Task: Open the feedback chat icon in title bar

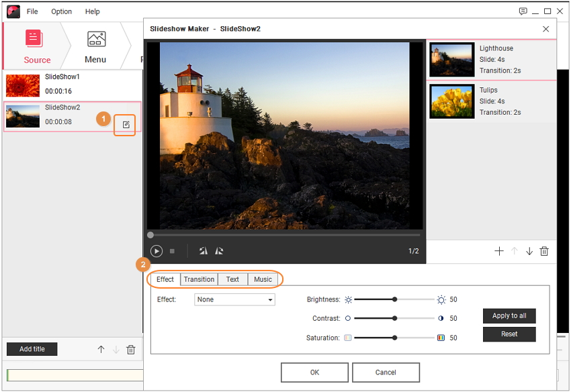Action: point(523,11)
